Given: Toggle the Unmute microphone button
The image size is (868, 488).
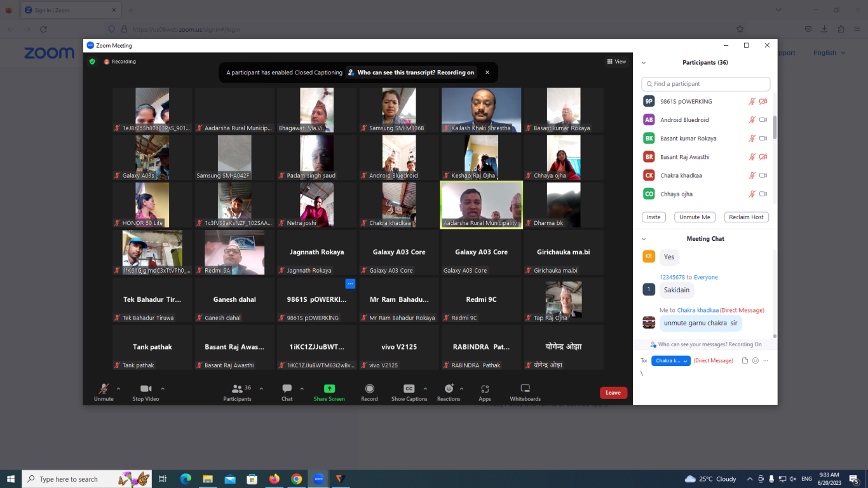Looking at the screenshot, I should tap(104, 389).
